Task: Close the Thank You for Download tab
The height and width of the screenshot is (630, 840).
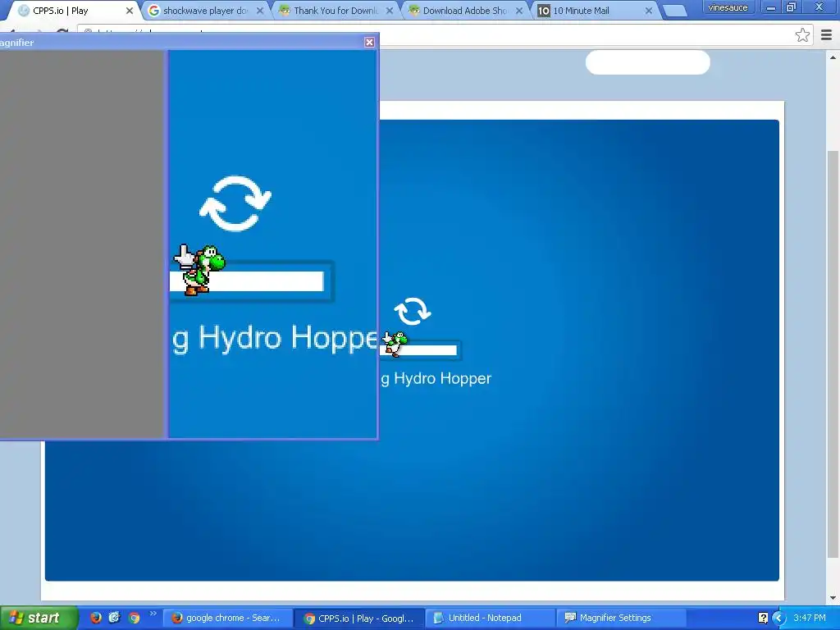Action: [x=390, y=11]
